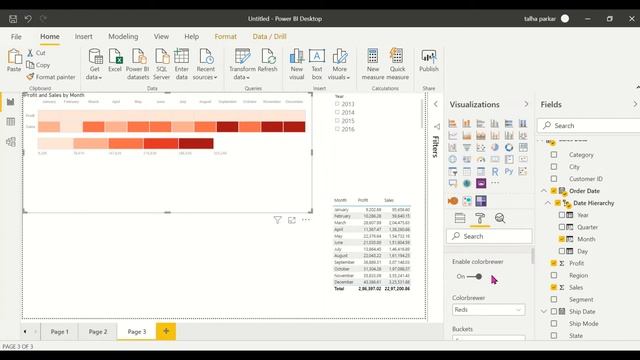Select the Python visual
Viewport: 640px width, 360px height.
pos(509,171)
